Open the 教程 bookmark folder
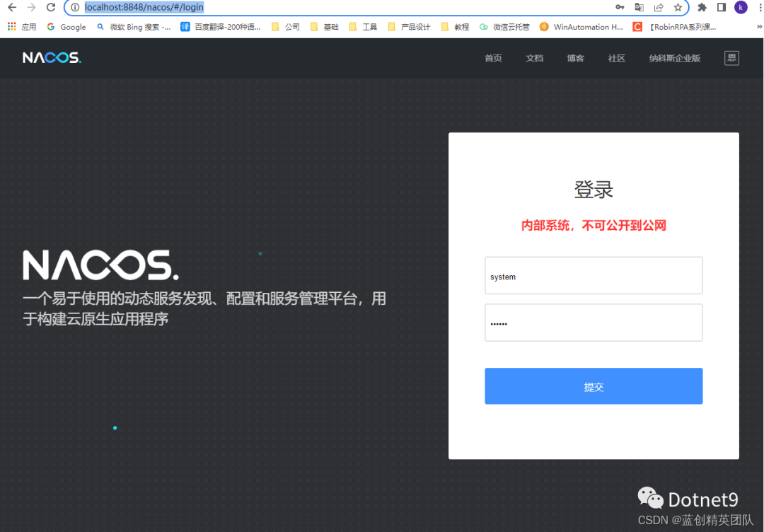The width and height of the screenshot is (764, 532). click(455, 27)
